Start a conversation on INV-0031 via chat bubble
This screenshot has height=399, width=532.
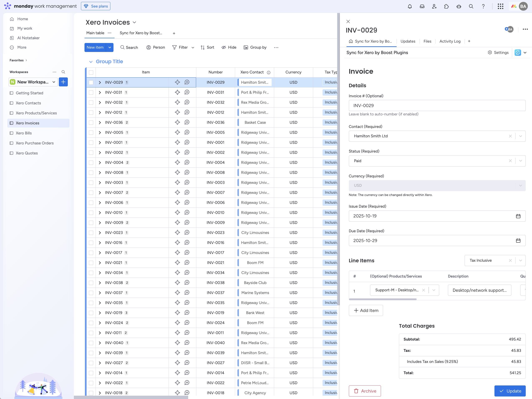[187, 92]
